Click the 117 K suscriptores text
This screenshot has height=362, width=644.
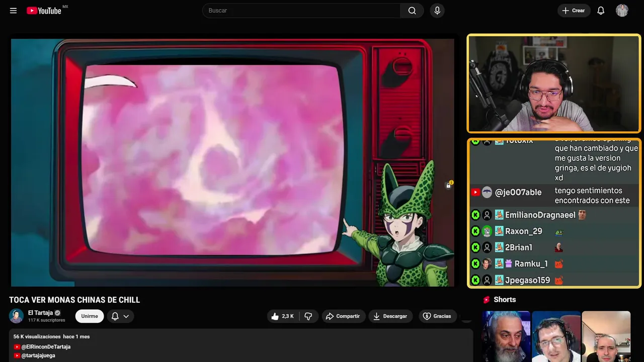coord(46,320)
